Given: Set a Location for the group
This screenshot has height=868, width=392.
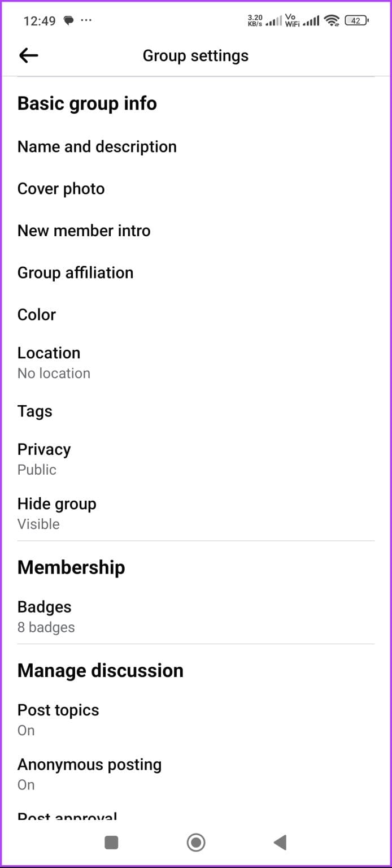Looking at the screenshot, I should 49,361.
